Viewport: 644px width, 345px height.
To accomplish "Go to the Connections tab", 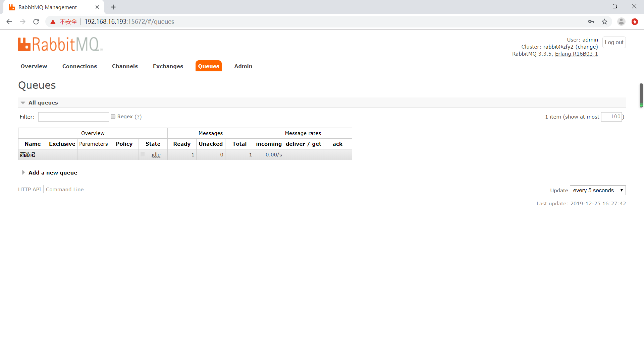I will click(79, 66).
